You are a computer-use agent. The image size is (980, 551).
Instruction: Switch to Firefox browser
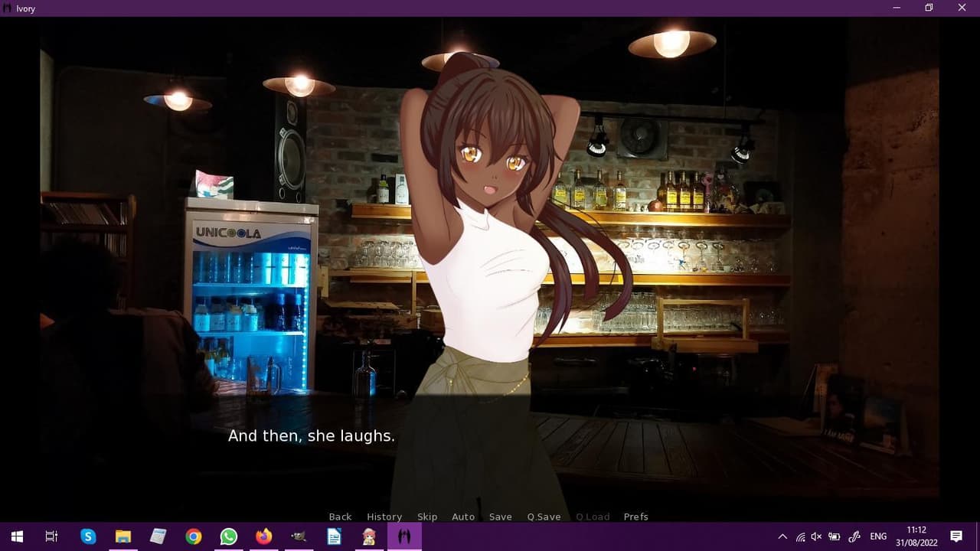pos(264,536)
